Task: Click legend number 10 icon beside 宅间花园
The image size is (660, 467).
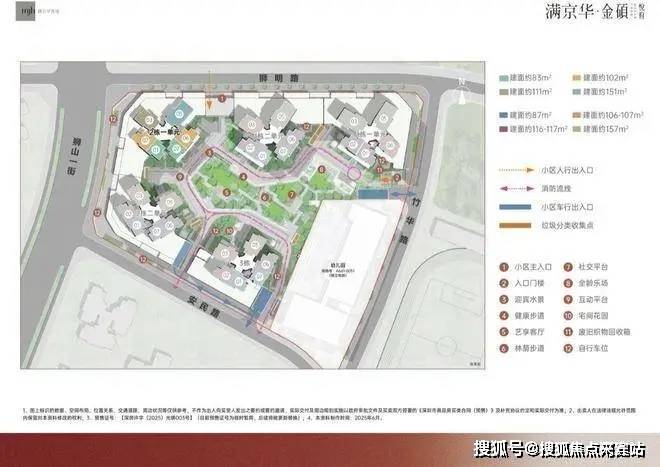Action: click(x=568, y=315)
